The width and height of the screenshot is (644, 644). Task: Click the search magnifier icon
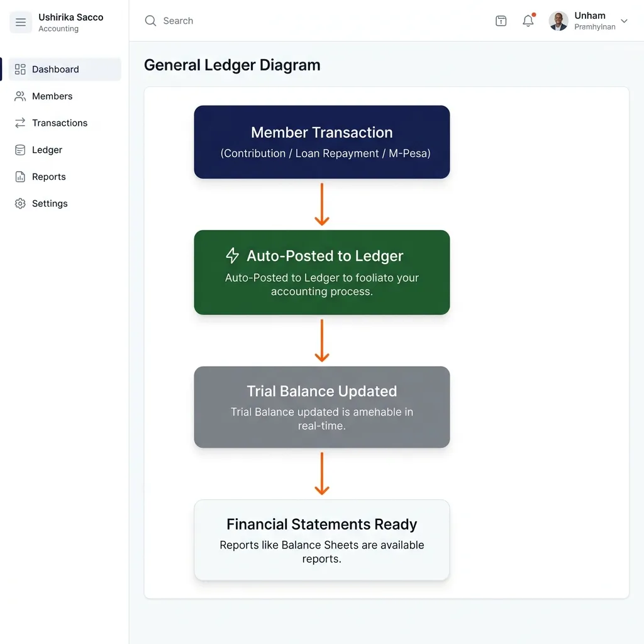pyautogui.click(x=151, y=21)
